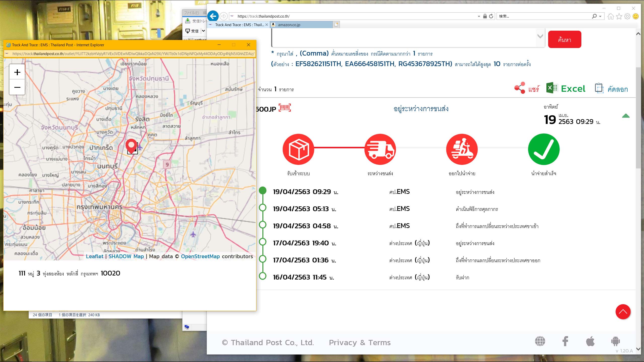Click the page vertical scrollbar

pyautogui.click(x=638, y=118)
